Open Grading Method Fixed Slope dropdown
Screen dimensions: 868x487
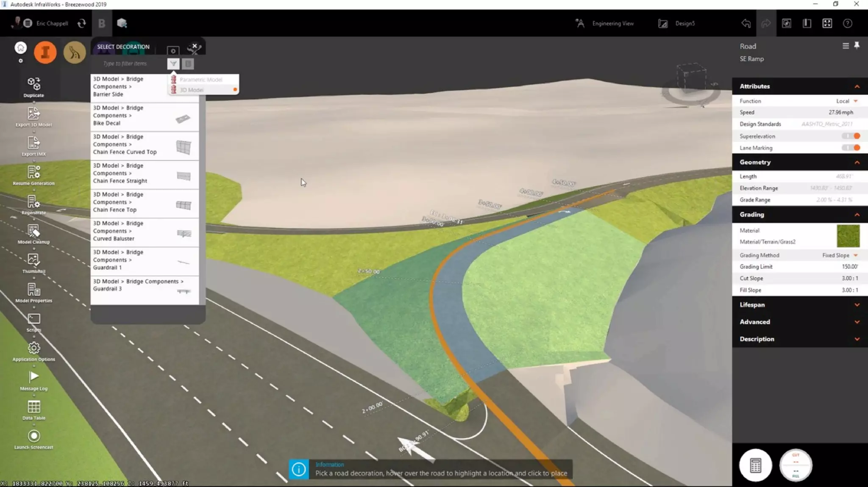pos(839,255)
